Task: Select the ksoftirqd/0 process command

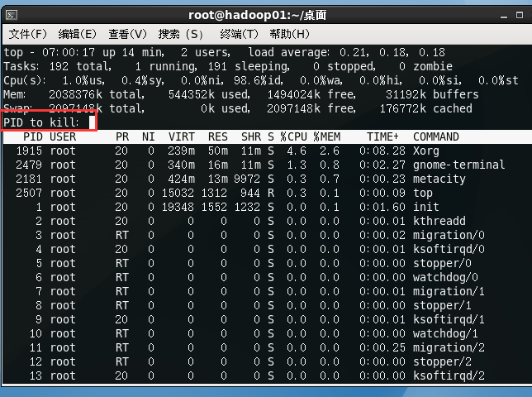Action: pos(449,249)
